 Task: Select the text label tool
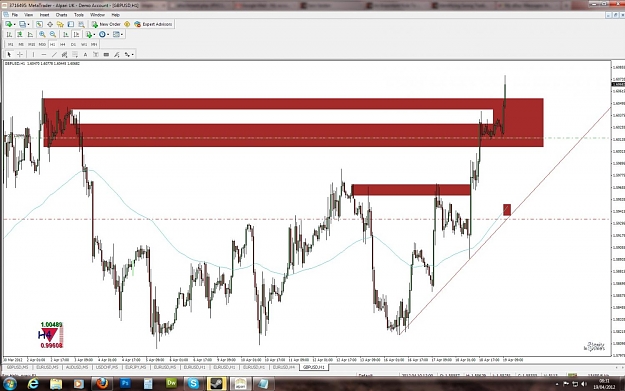pyautogui.click(x=96, y=55)
